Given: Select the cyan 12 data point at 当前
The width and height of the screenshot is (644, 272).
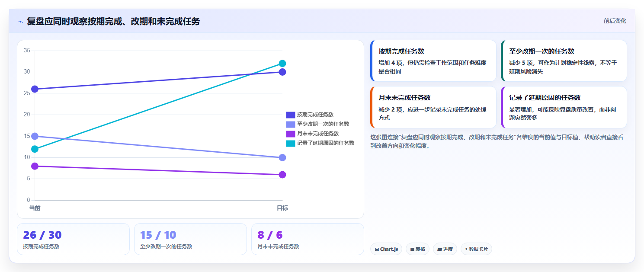Looking at the screenshot, I should tap(35, 149).
